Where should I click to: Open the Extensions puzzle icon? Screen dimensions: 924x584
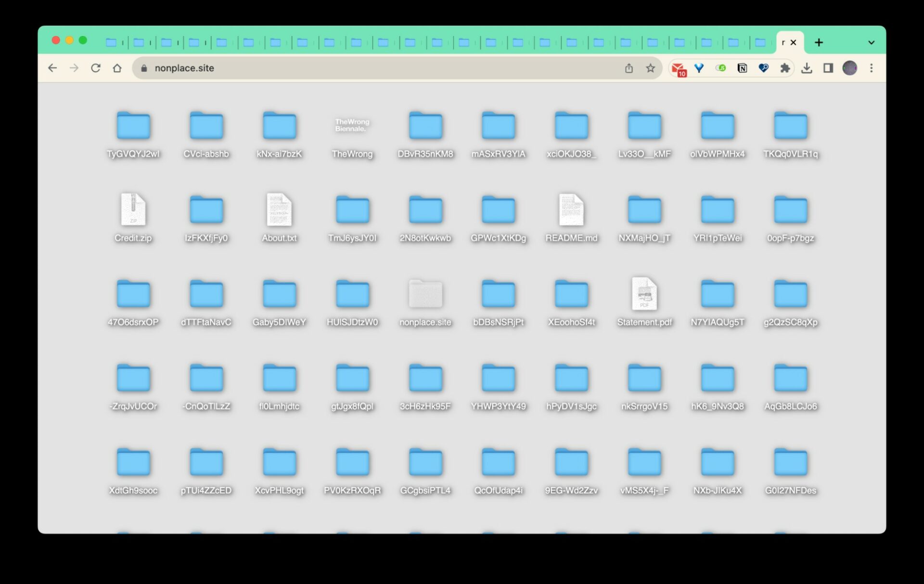point(785,68)
